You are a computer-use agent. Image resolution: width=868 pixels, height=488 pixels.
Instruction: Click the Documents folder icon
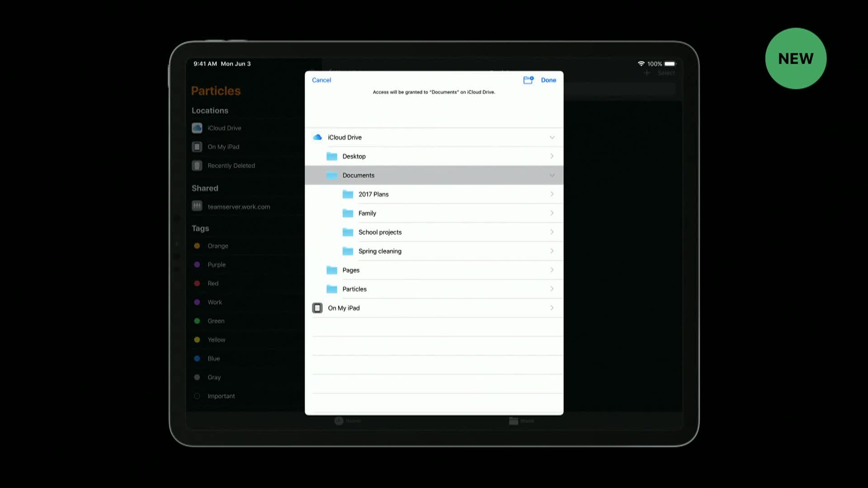pyautogui.click(x=332, y=175)
